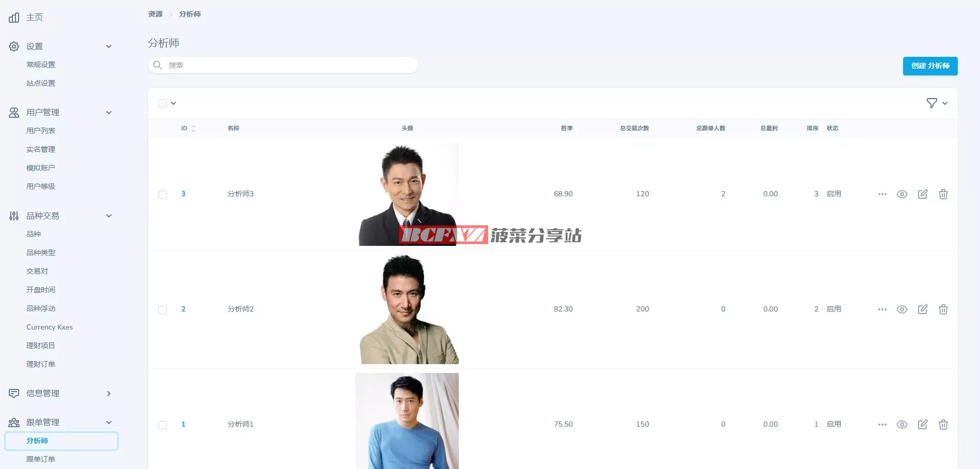This screenshot has height=469, width=980.
Task: Open 跟单订单 menu item
Action: coord(41,459)
